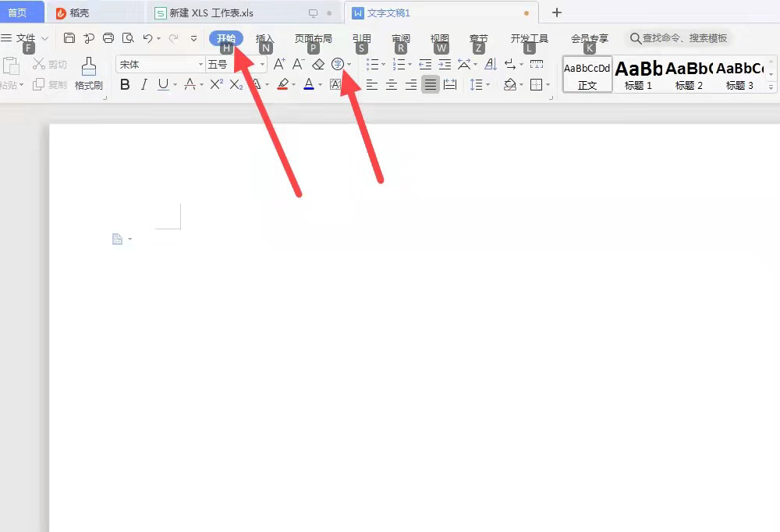Click the Print icon in quick access toolbar
The image size is (780, 532).
[108, 38]
